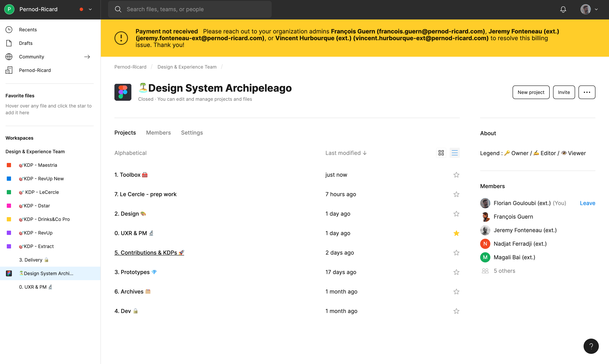Image resolution: width=609 pixels, height=364 pixels.
Task: Open the more options ellipsis button
Action: pos(587,92)
